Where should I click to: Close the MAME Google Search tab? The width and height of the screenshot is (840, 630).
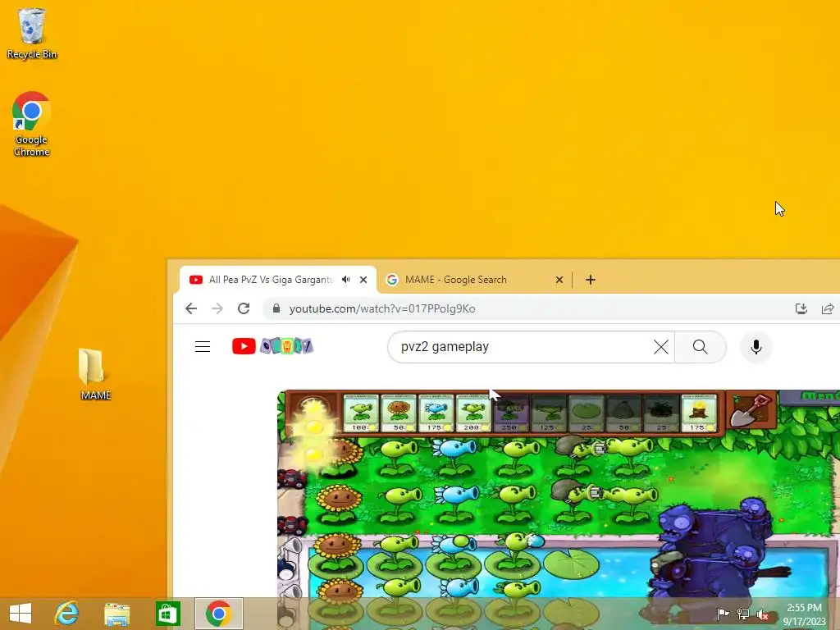[x=559, y=280]
